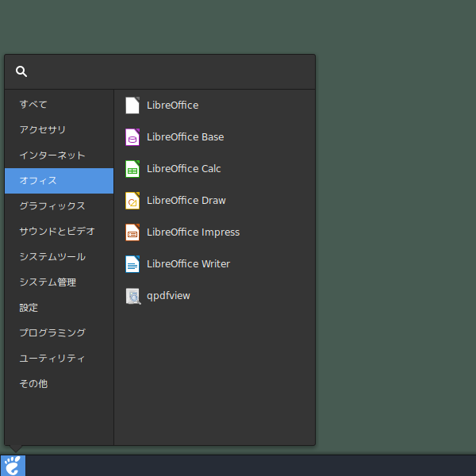Focus the application search field
Screen dimensions: 476x476
(x=160, y=72)
